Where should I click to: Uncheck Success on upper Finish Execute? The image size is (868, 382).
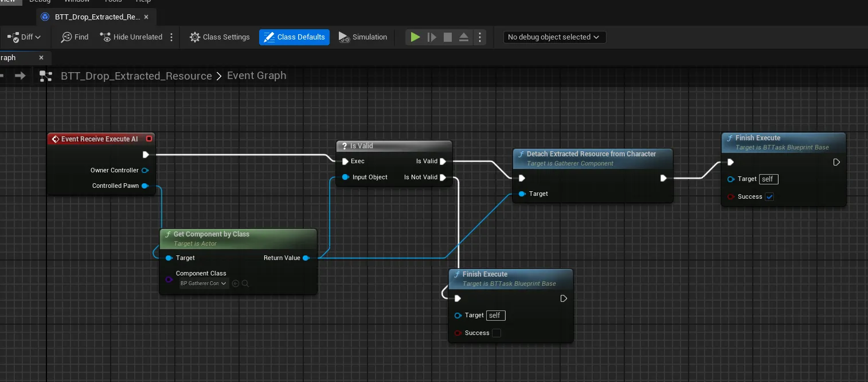click(x=769, y=196)
